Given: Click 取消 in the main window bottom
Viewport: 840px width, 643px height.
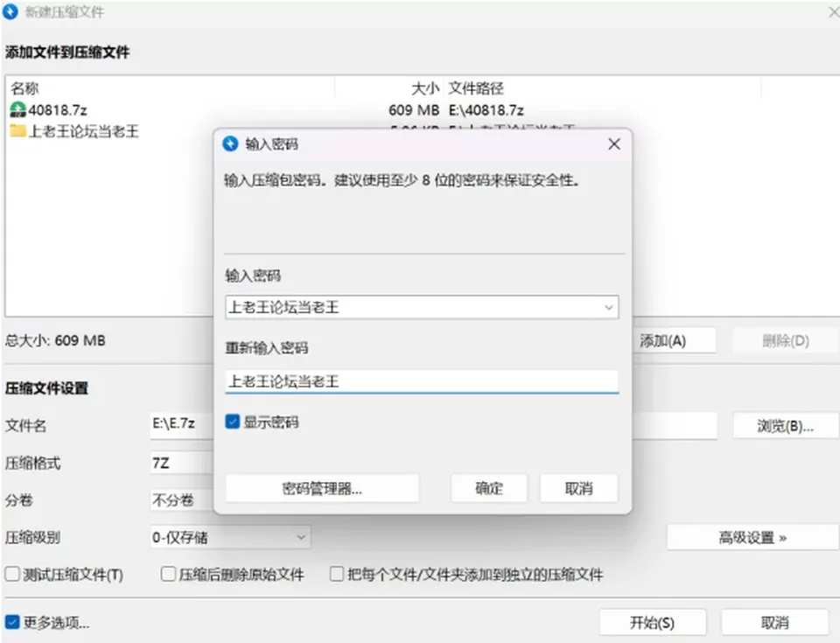Looking at the screenshot, I should pos(774,623).
